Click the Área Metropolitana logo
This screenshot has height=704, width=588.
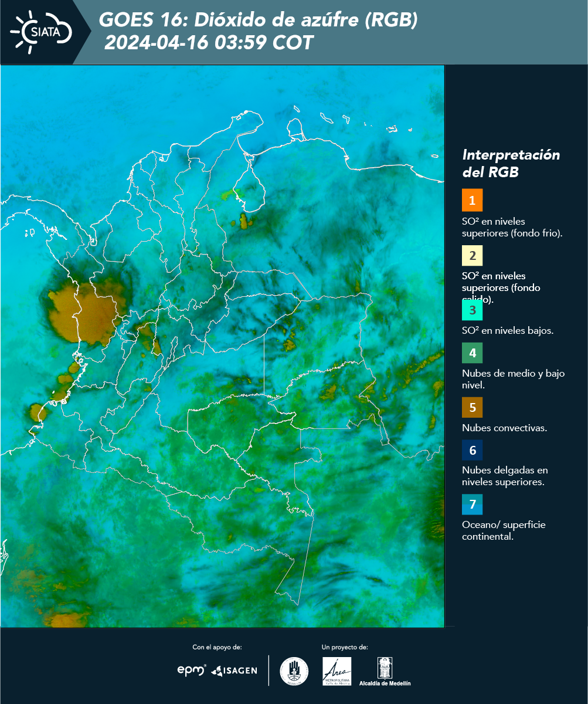tap(337, 671)
